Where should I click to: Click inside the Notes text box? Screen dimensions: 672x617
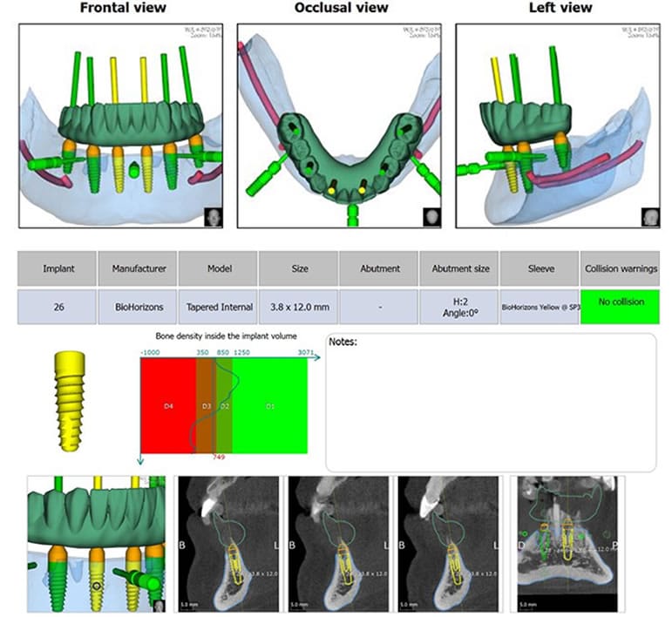coord(492,401)
